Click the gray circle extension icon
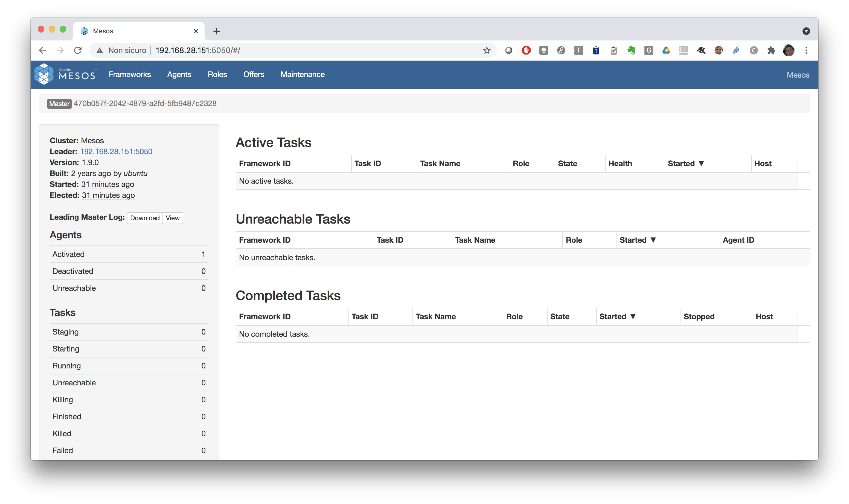 point(508,50)
